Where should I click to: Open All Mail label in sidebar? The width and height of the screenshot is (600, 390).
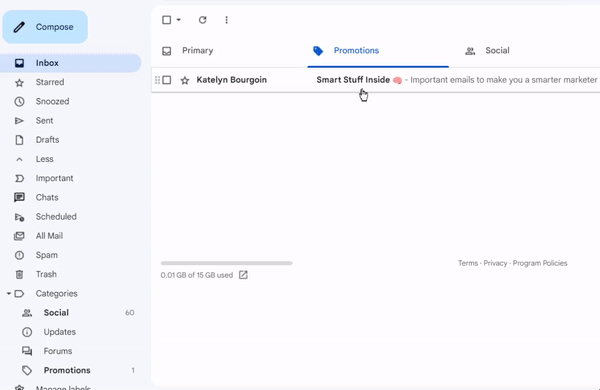coord(49,236)
